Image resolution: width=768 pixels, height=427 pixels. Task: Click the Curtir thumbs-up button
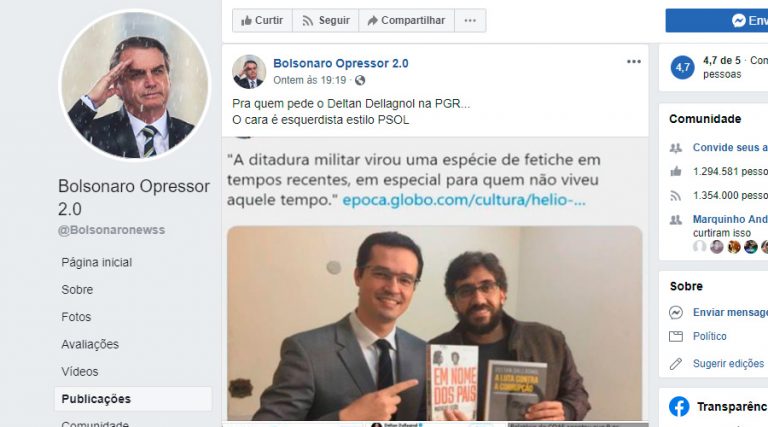pos(262,21)
